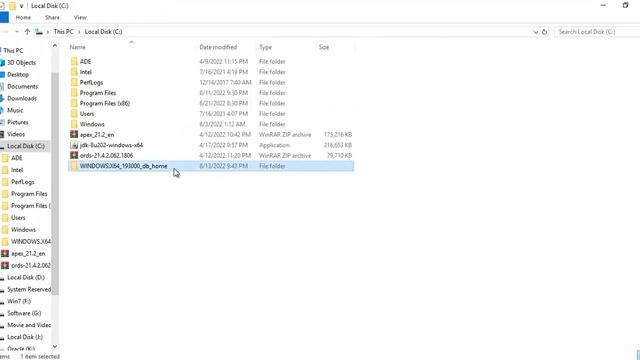Open Downloads in navigation pane
Screen dimensions: 640x360
tap(22, 98)
